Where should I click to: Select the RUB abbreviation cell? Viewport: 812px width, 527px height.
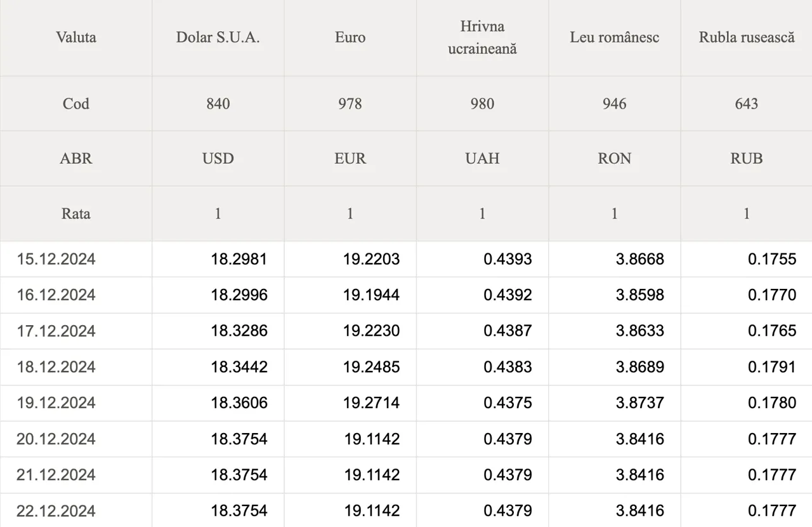[747, 159]
